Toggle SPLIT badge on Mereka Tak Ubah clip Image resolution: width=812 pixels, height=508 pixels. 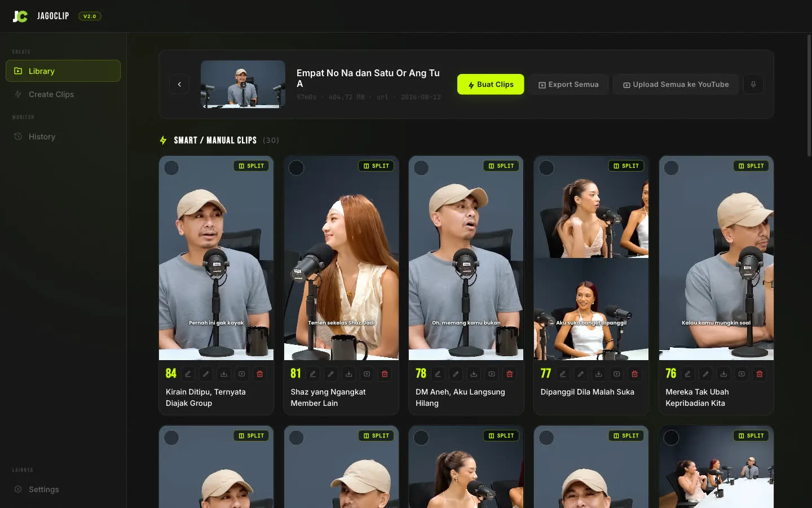[x=752, y=166]
